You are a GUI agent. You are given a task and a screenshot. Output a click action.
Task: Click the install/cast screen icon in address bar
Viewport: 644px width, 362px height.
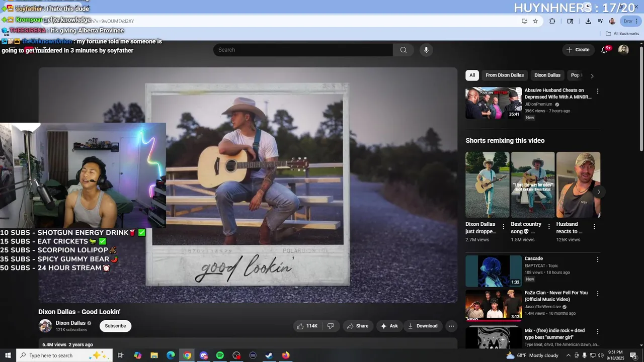point(524,21)
